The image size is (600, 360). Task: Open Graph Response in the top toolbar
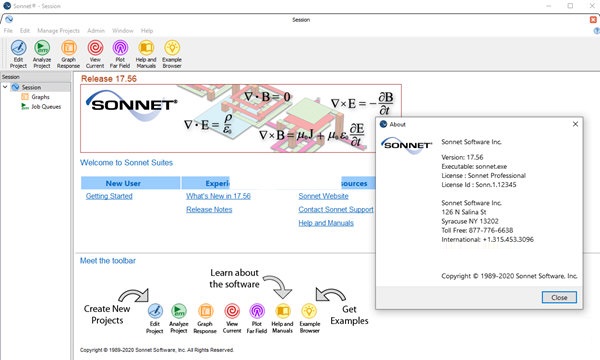(x=68, y=54)
